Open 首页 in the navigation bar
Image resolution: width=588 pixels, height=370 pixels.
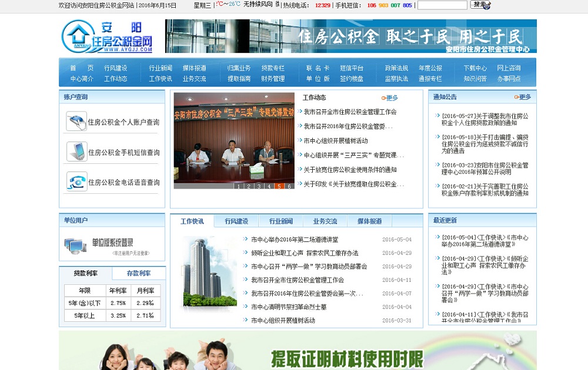pyautogui.click(x=82, y=68)
